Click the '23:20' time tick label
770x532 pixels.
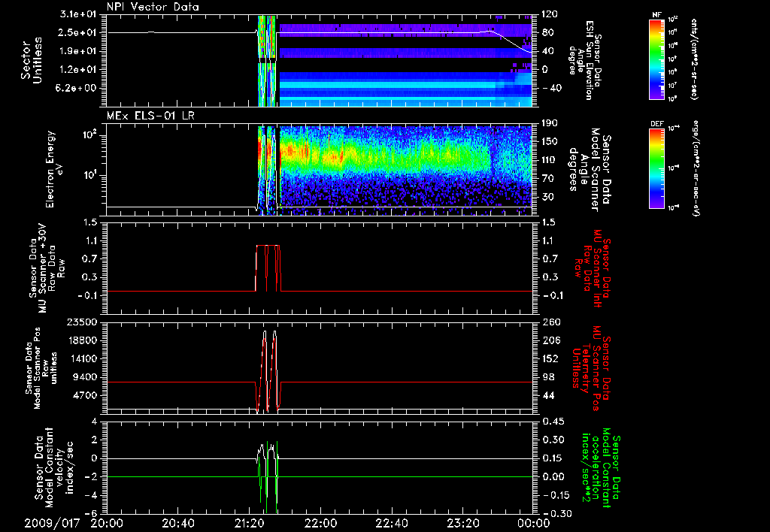(x=463, y=523)
